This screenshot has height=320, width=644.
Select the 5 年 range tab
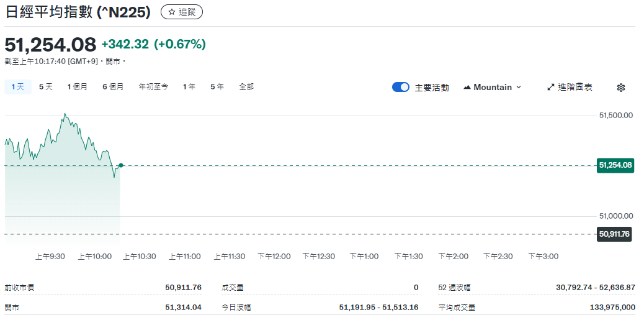coord(217,87)
